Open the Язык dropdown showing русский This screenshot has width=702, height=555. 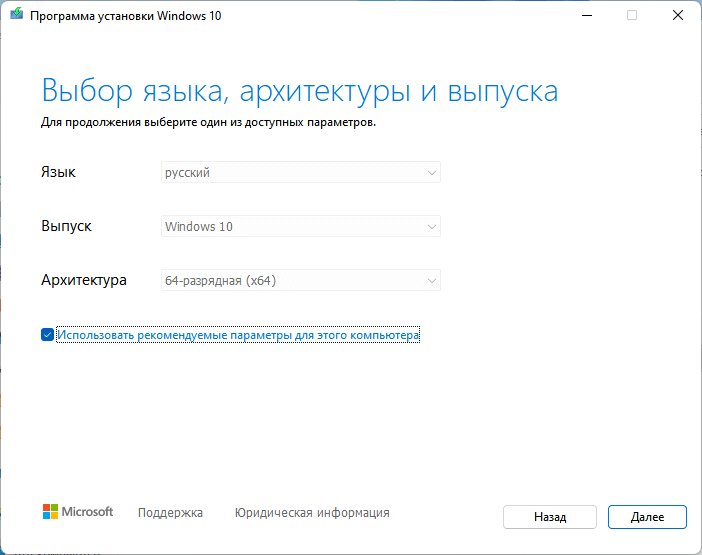(300, 172)
